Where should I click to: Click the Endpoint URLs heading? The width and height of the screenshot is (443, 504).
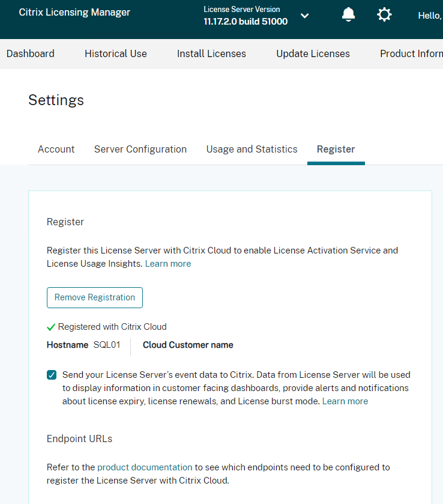click(x=79, y=439)
